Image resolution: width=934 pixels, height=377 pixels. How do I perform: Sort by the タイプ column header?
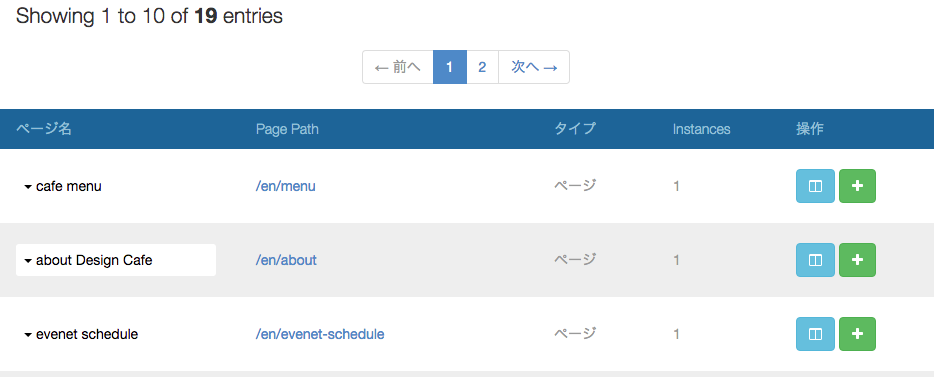(575, 129)
